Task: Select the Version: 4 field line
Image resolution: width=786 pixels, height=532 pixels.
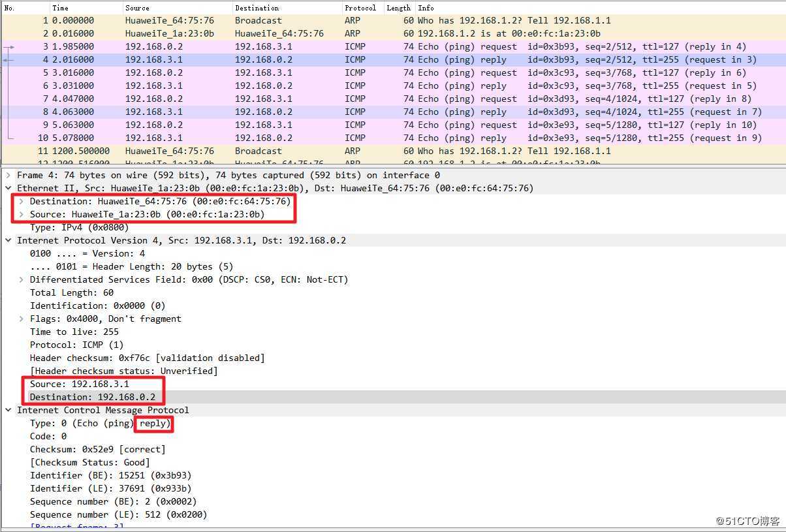Action: [87, 253]
